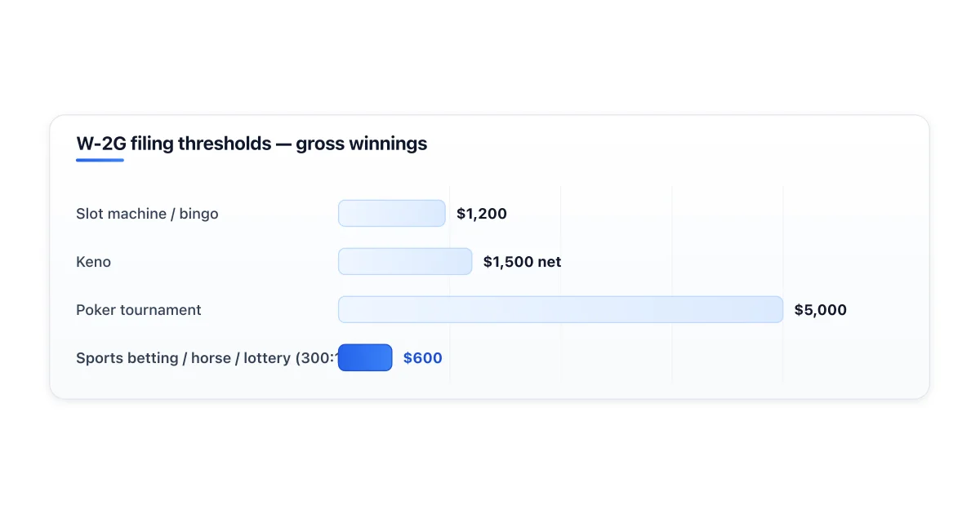
Task: Click the W-2G filing thresholds chart title
Action: [252, 144]
